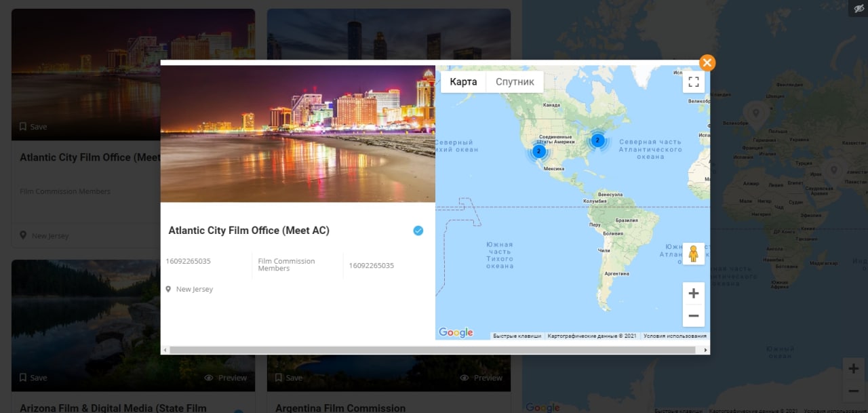The height and width of the screenshot is (413, 868).
Task: Open Быстрые клавиши in popup map
Action: tap(517, 336)
